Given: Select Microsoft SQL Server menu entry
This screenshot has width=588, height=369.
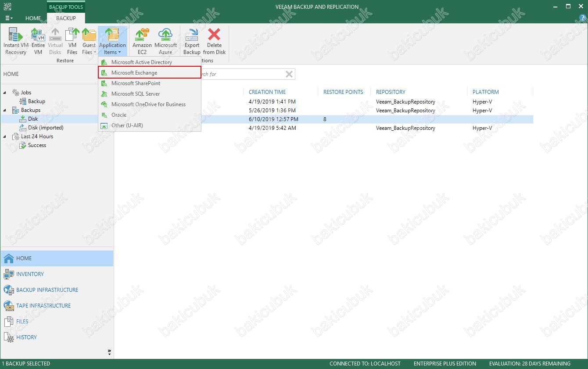Looking at the screenshot, I should click(136, 94).
